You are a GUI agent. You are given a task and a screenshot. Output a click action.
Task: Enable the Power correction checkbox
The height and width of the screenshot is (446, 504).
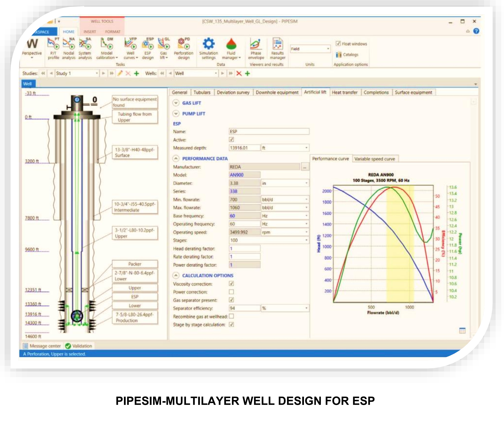click(x=231, y=292)
